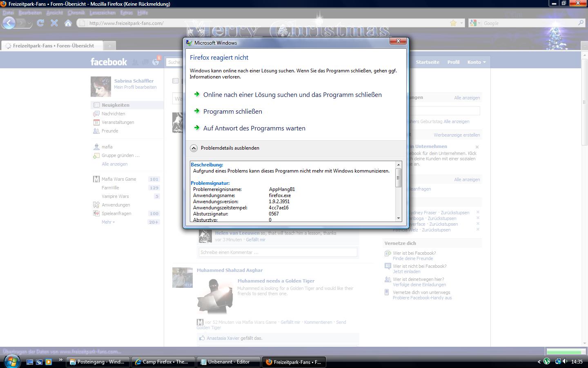Collapse Problemdetails ausblenden section
588x368 pixels.
[194, 148]
